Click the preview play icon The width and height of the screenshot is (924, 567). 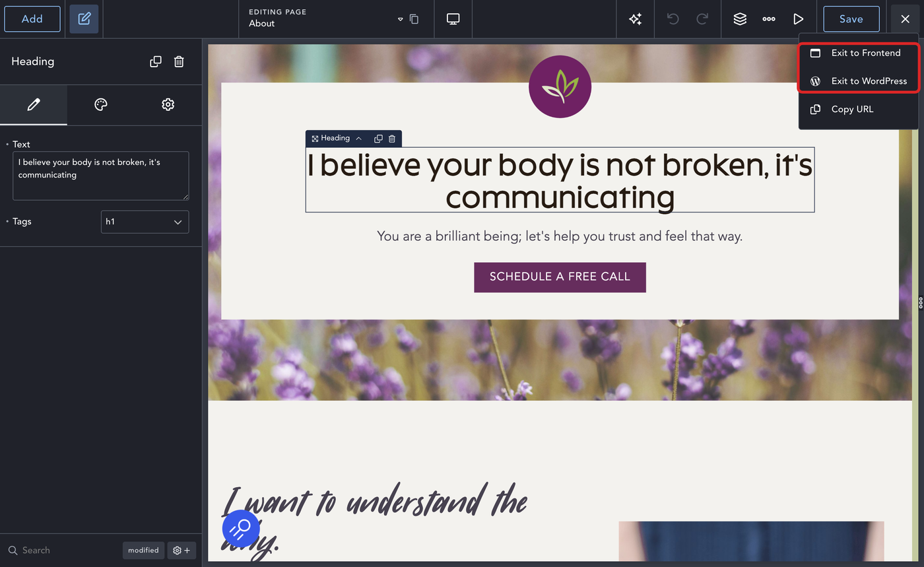click(798, 19)
